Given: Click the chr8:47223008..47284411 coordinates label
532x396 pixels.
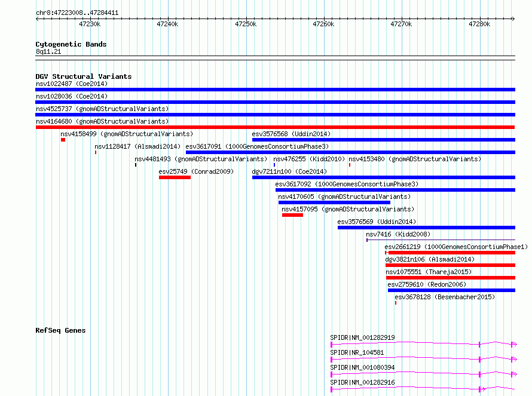Looking at the screenshot, I should 77,13.
